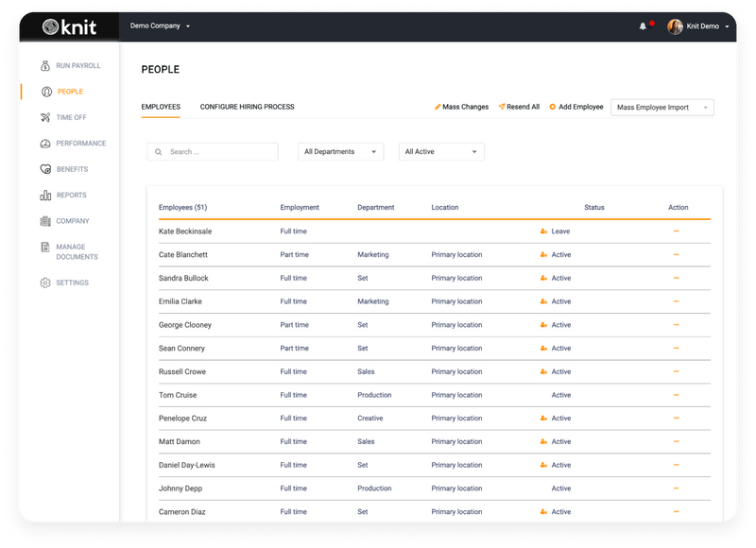This screenshot has height=548, width=756.
Task: Click the Company building icon
Action: (43, 220)
